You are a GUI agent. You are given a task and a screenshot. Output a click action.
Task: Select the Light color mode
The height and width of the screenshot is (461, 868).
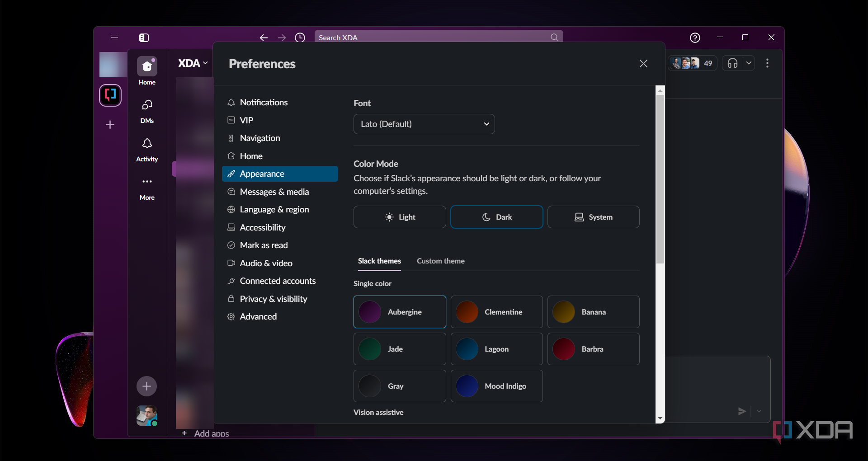coord(400,217)
